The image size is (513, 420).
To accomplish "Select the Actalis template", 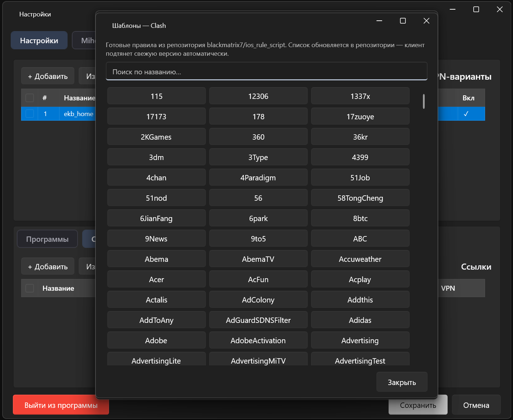I will [157, 300].
